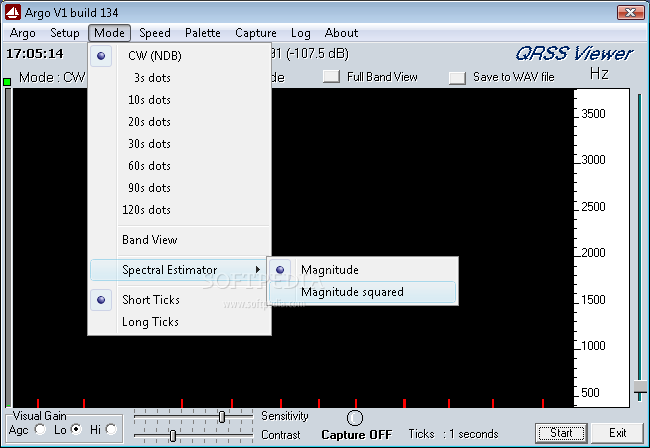The image size is (650, 448).
Task: Click the Capture OFF status text
Action: (x=357, y=434)
